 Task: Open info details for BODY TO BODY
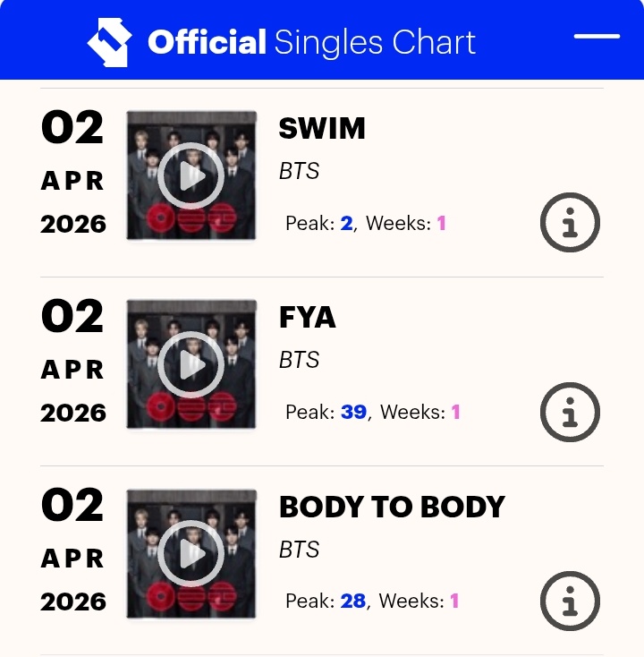pos(570,601)
